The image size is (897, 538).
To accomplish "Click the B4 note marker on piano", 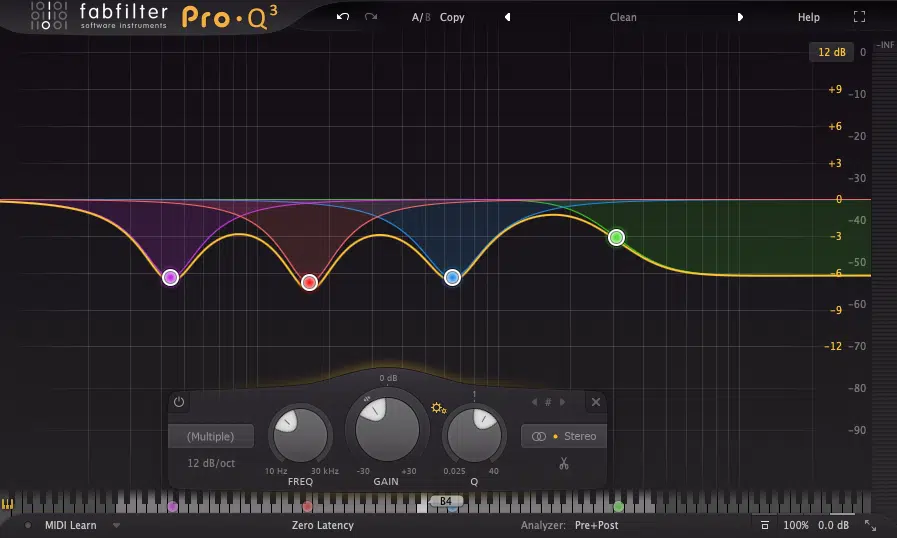I will tap(446, 501).
